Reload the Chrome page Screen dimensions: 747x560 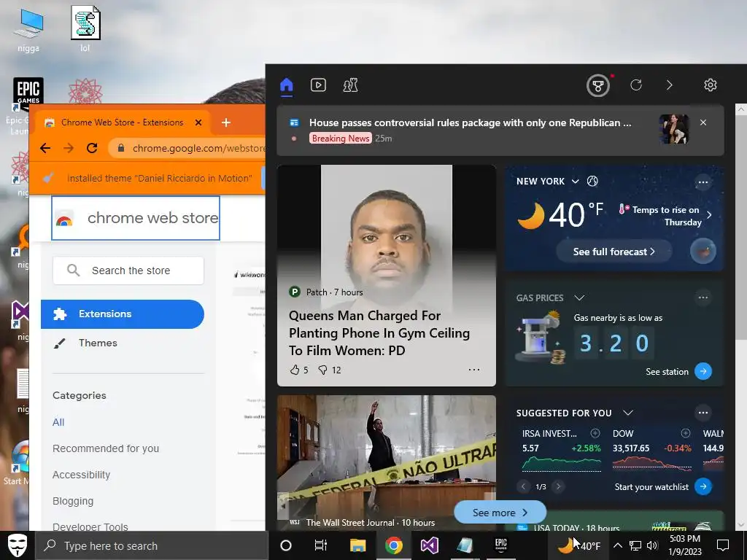tap(92, 148)
